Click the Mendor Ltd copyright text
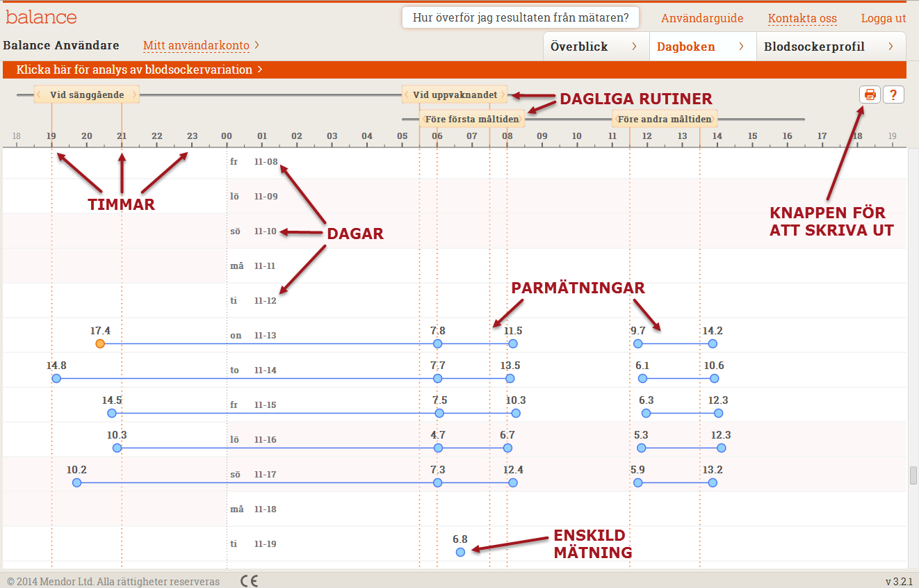The image size is (919, 588). pos(113,581)
